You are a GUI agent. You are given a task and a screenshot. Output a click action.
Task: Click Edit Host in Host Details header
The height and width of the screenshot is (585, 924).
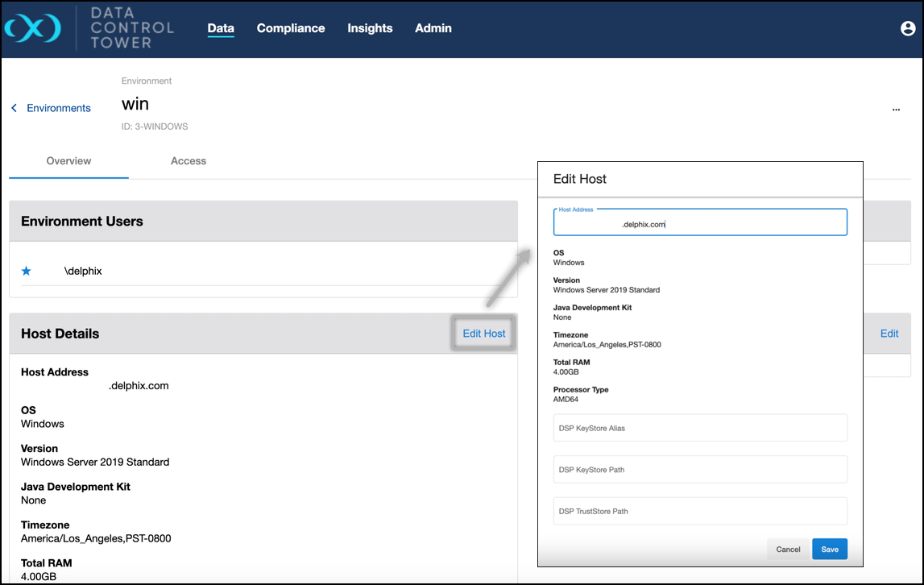click(484, 334)
